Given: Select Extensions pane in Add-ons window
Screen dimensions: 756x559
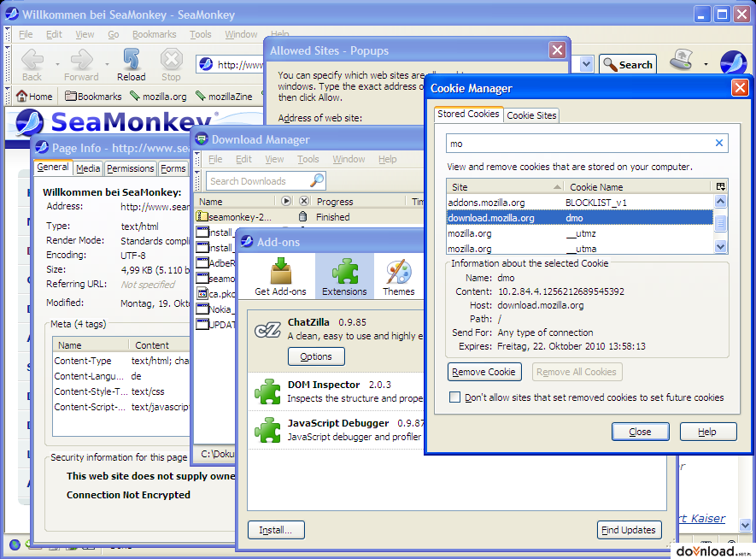Looking at the screenshot, I should [x=344, y=276].
